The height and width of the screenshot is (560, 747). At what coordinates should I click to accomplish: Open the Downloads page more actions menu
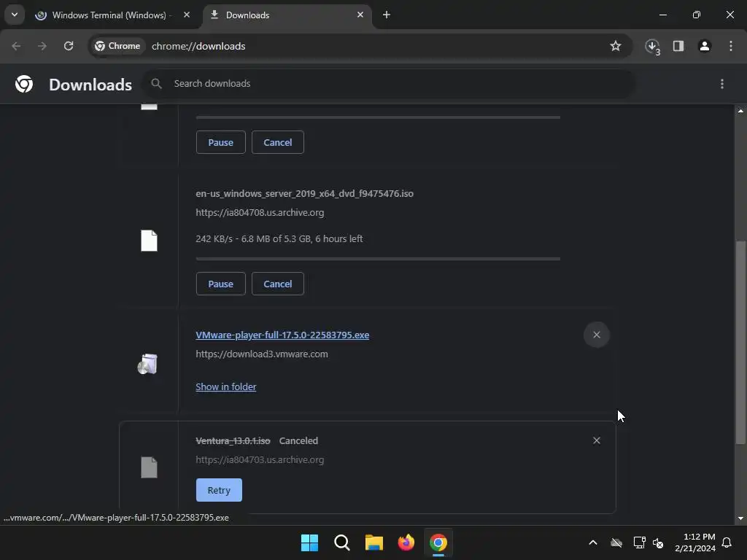pyautogui.click(x=722, y=84)
